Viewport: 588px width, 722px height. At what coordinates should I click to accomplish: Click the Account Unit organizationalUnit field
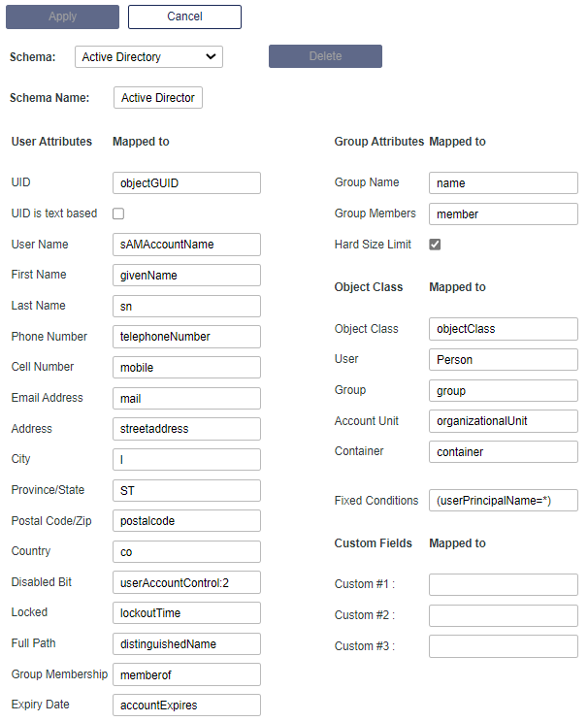pyautogui.click(x=503, y=421)
